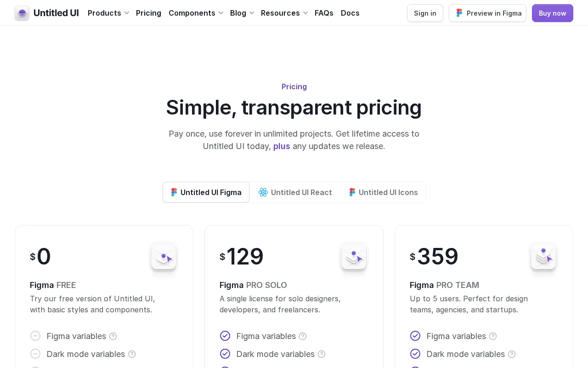The height and width of the screenshot is (368, 588).
Task: Click check icon beside Figma variables PRO TEAM
Action: 415,336
